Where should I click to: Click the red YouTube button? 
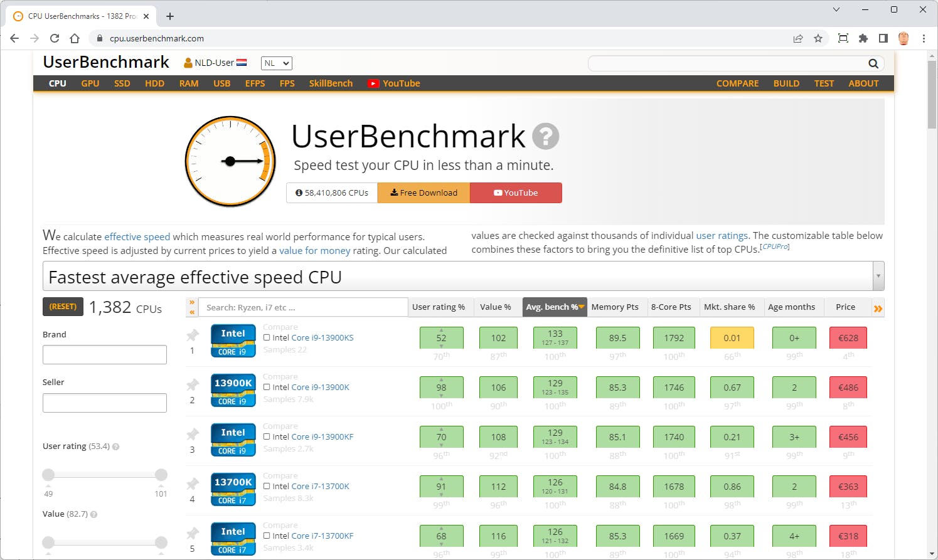(516, 193)
